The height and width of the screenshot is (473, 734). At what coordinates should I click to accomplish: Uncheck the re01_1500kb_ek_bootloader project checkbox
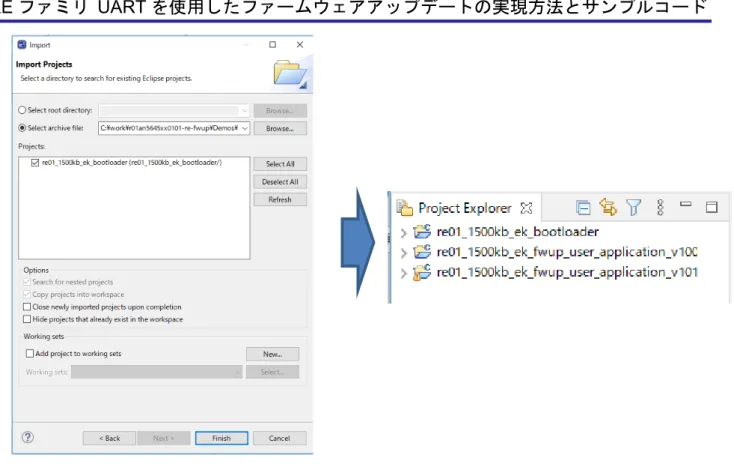pyautogui.click(x=35, y=163)
